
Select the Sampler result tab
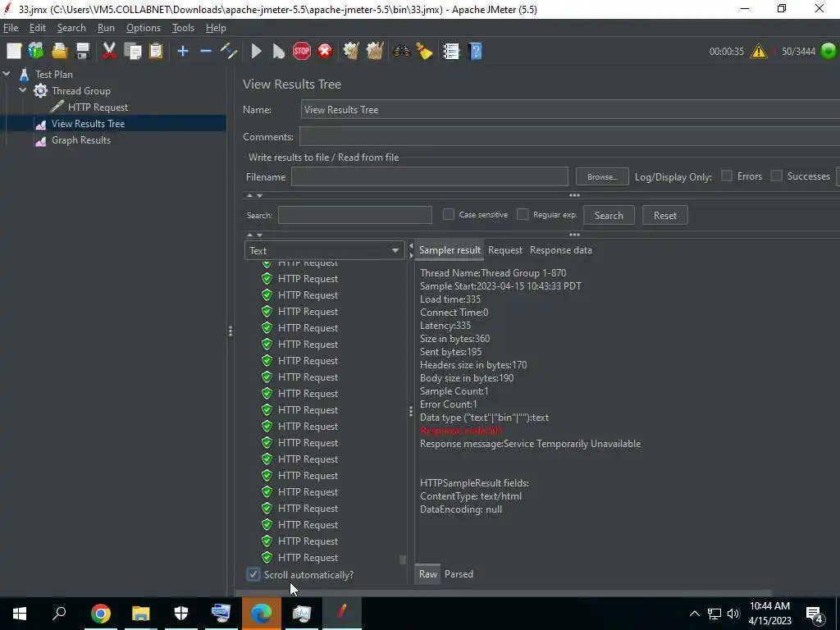click(x=450, y=250)
